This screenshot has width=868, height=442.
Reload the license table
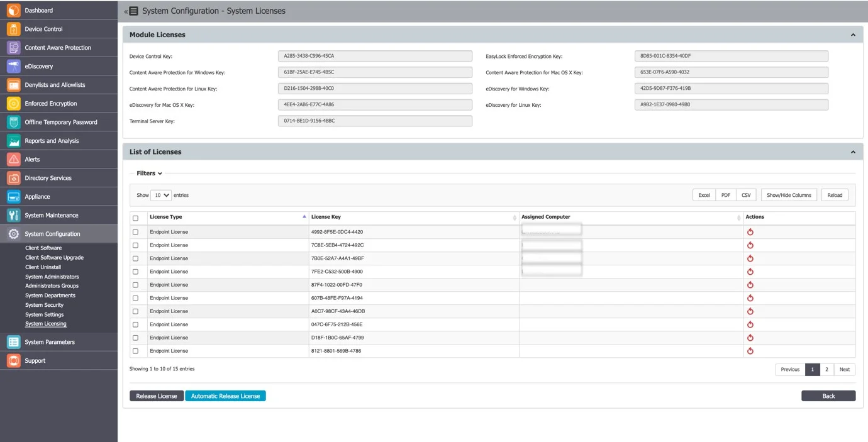[835, 195]
